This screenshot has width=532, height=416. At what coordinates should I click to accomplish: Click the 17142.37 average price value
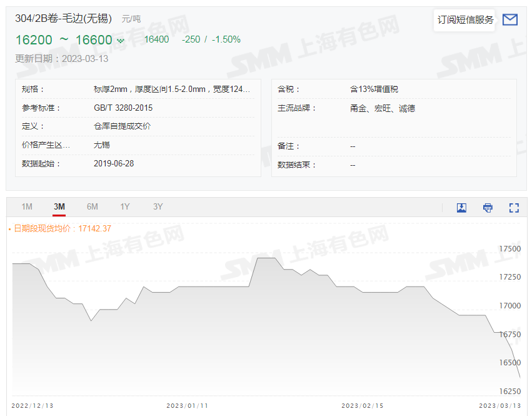point(94,229)
